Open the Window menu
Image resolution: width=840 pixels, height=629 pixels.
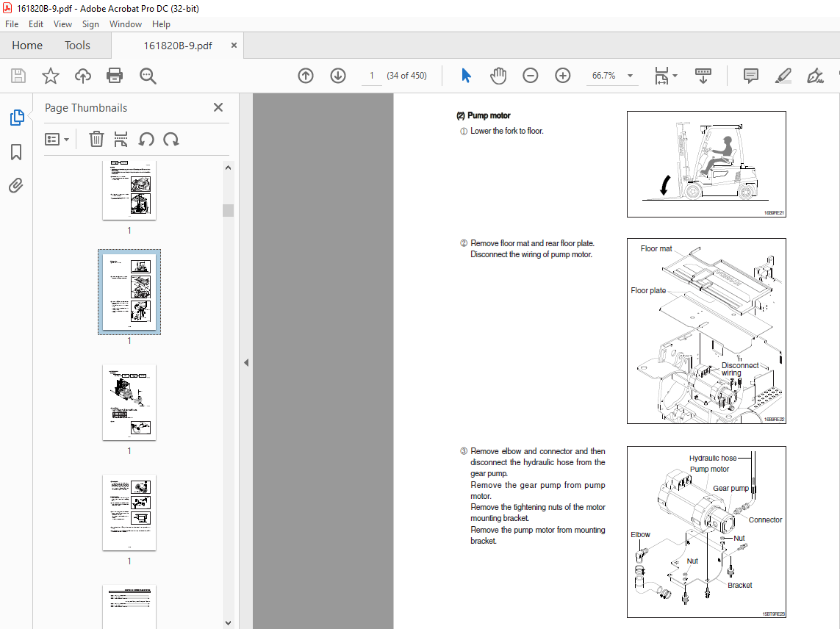pyautogui.click(x=126, y=24)
